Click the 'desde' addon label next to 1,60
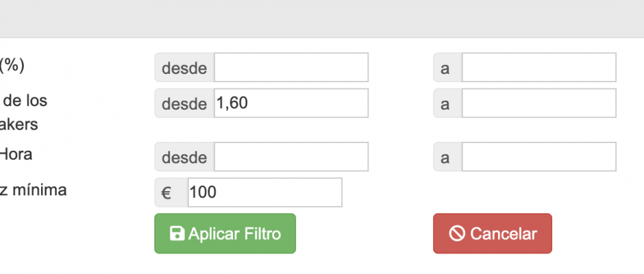 point(184,103)
